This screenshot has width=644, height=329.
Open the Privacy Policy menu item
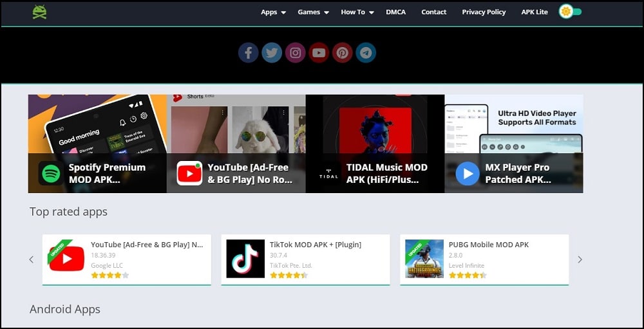coord(484,12)
